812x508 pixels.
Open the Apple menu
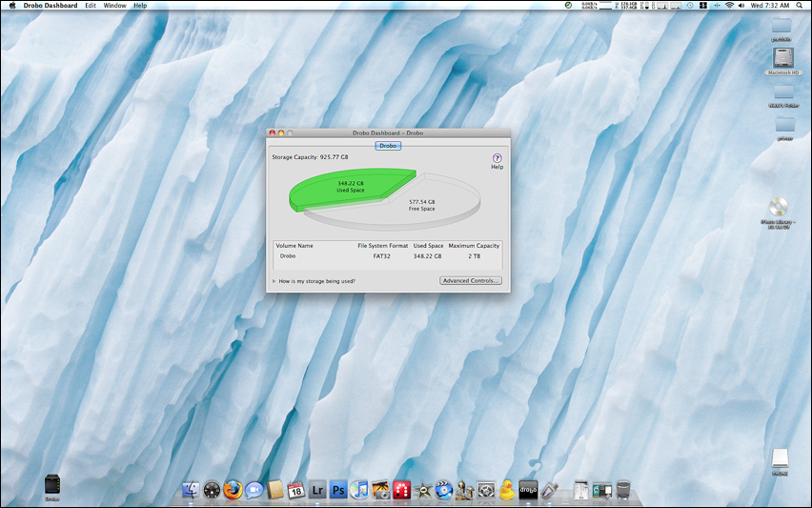click(12, 5)
